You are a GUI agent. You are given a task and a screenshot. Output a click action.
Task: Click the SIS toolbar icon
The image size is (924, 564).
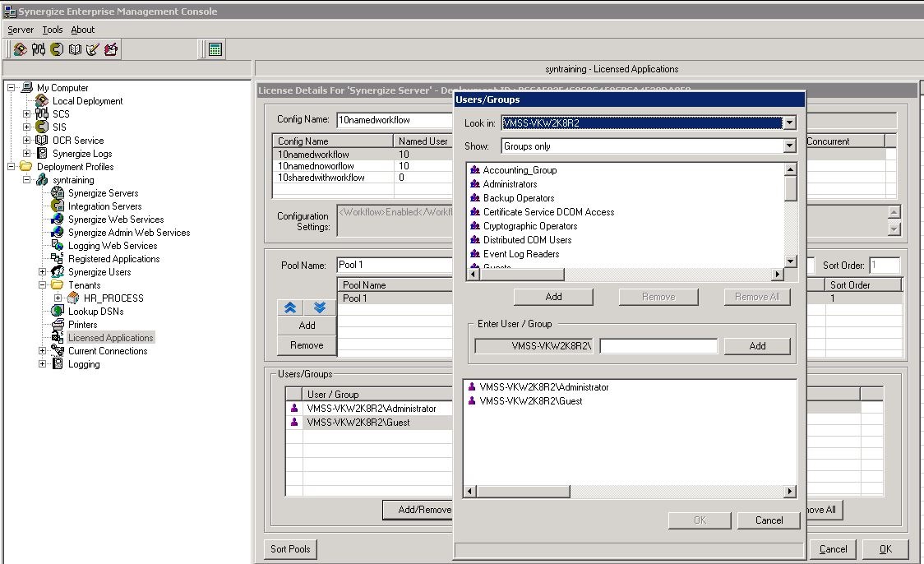(57, 49)
